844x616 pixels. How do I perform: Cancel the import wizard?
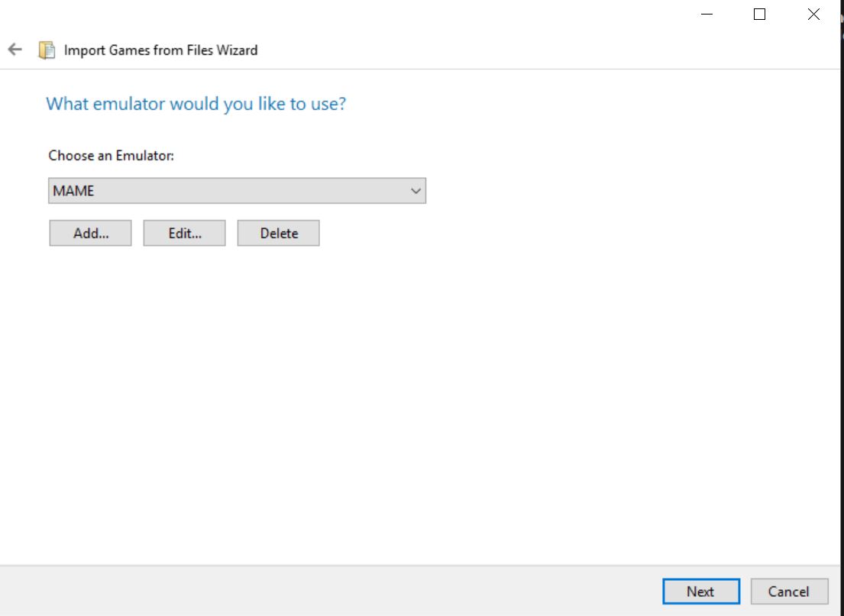(x=789, y=592)
